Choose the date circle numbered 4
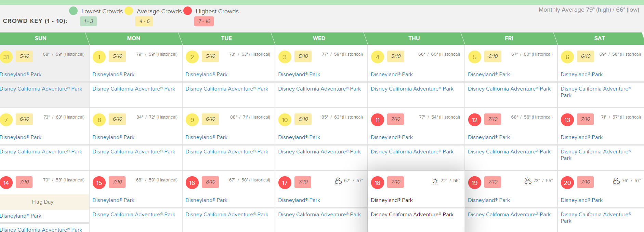 [x=378, y=57]
